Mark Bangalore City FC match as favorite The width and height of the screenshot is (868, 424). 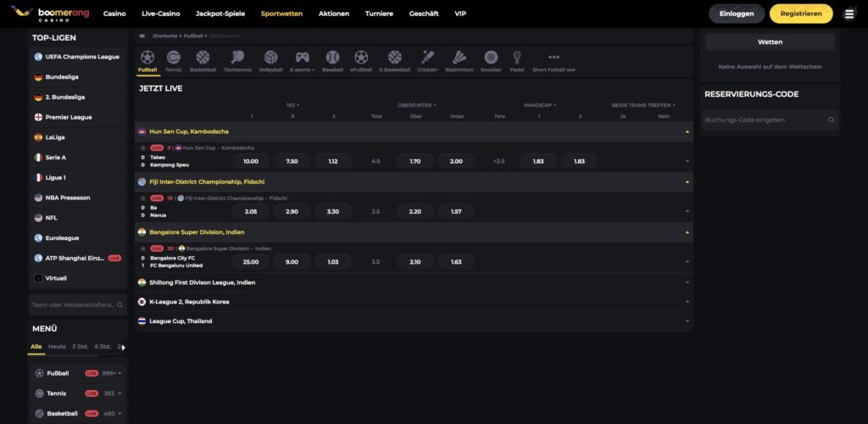coord(142,248)
